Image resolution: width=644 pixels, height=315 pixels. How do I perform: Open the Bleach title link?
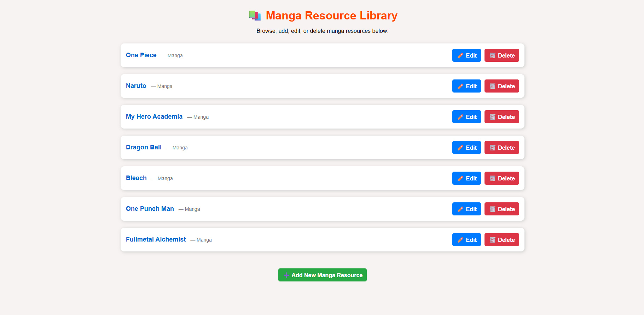136,178
